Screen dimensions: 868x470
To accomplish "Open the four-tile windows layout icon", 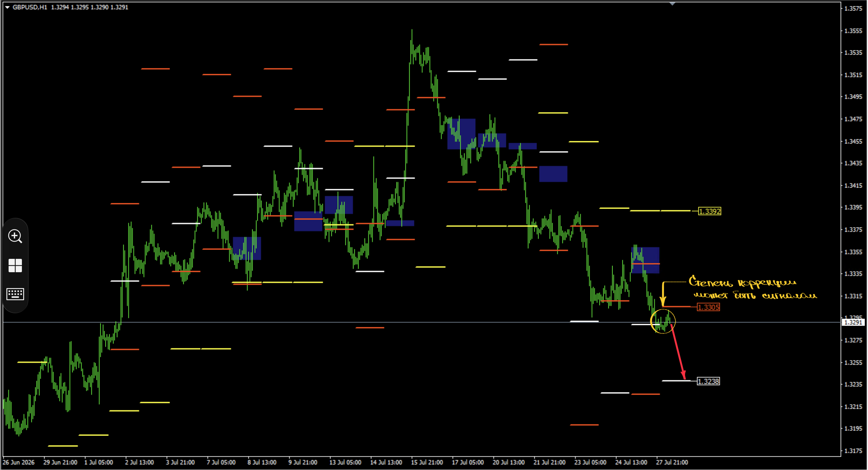I will [x=15, y=265].
